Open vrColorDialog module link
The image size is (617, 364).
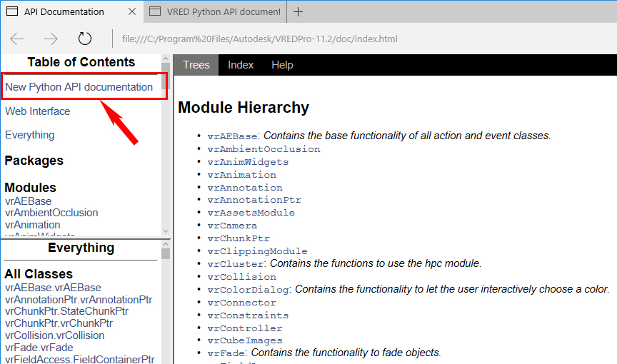[x=249, y=290]
